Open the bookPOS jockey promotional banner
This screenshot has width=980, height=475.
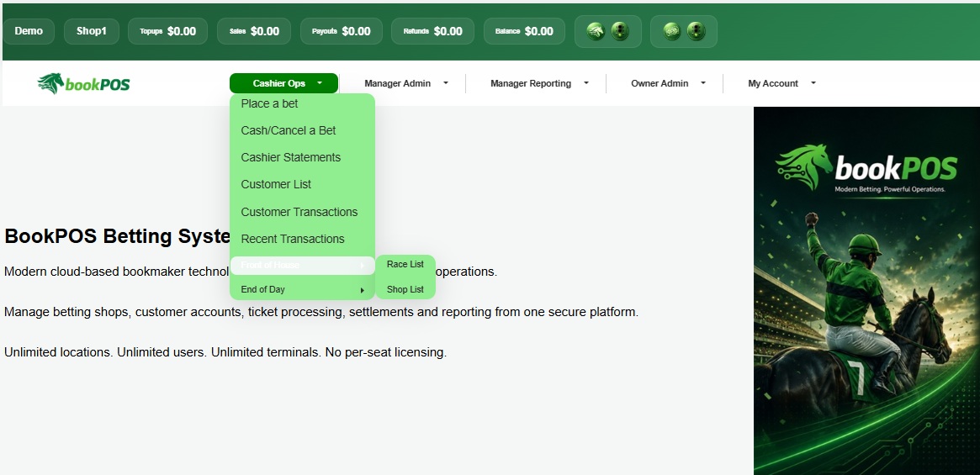pyautogui.click(x=866, y=291)
